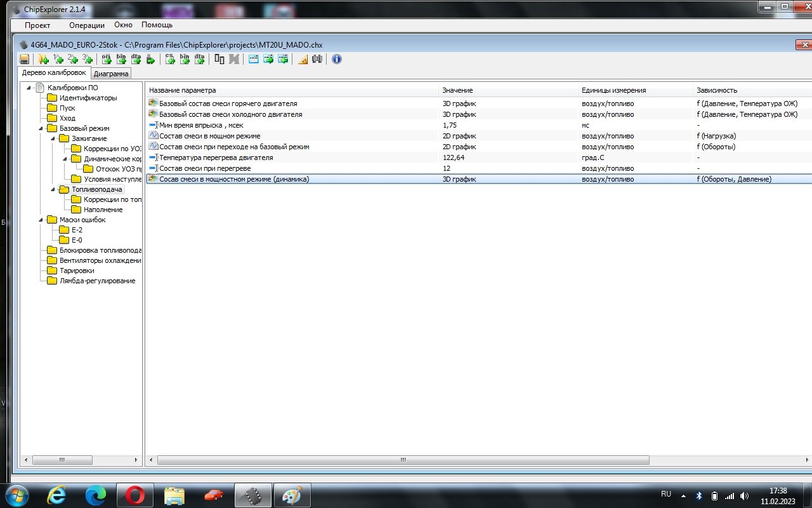Click the 'ori' load toolbar icon
Viewport: 812px width, 508px height.
(x=107, y=59)
